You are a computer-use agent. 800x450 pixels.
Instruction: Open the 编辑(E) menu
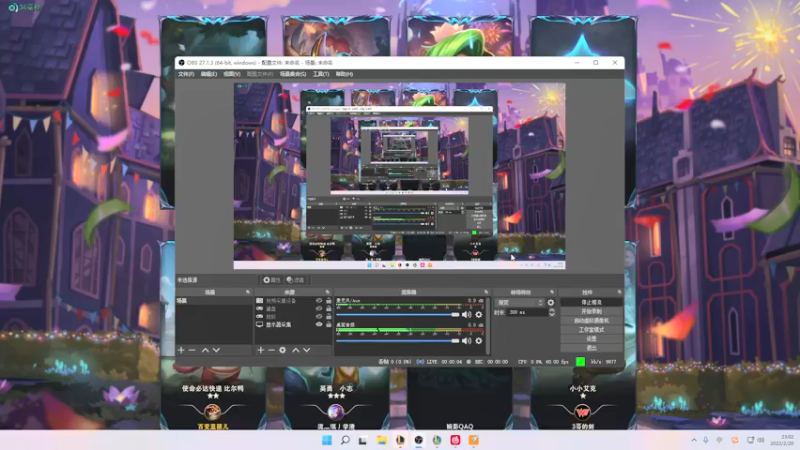click(209, 74)
